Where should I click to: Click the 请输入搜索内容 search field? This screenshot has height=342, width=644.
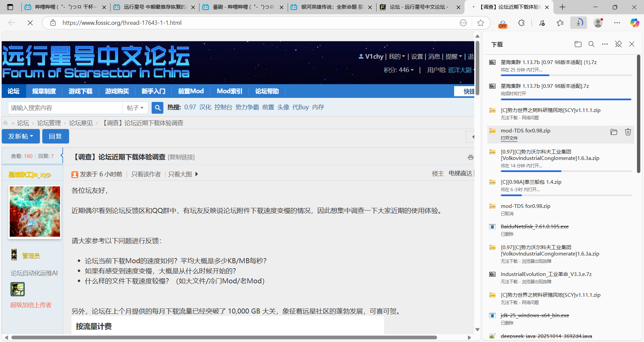pyautogui.click(x=65, y=108)
